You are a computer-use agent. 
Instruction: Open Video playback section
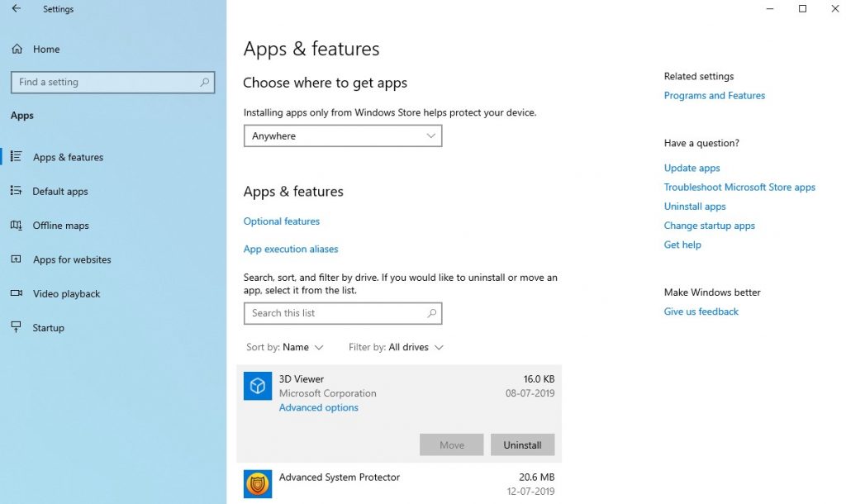click(66, 293)
